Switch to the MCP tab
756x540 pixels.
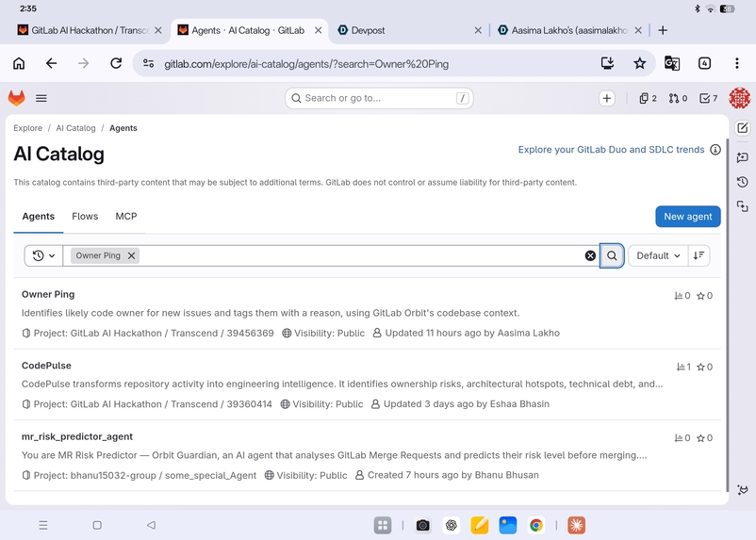(125, 217)
